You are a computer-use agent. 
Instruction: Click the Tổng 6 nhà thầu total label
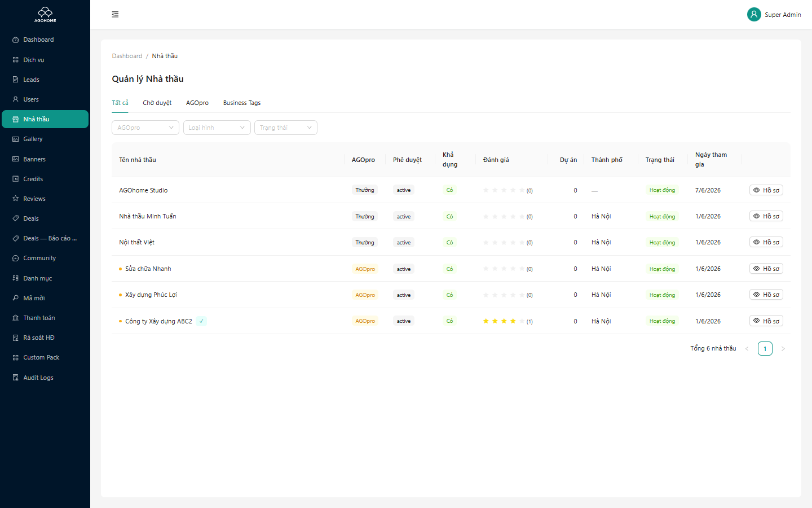[x=713, y=348]
